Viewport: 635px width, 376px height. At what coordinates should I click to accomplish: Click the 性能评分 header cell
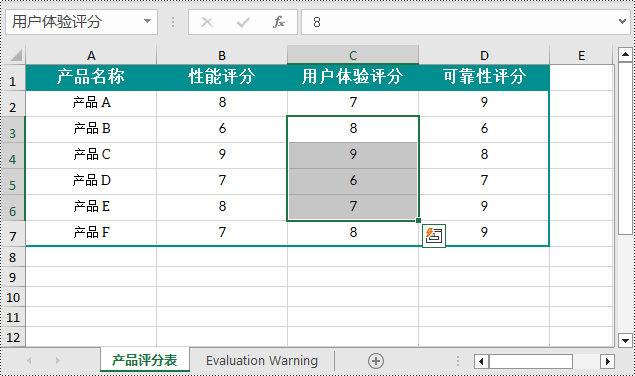[222, 77]
